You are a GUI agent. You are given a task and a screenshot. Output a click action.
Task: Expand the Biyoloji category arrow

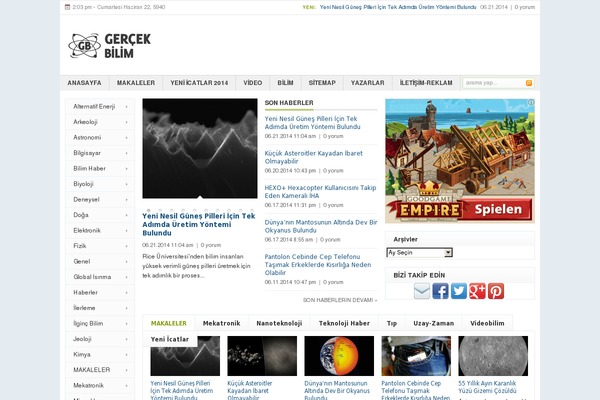click(x=127, y=184)
